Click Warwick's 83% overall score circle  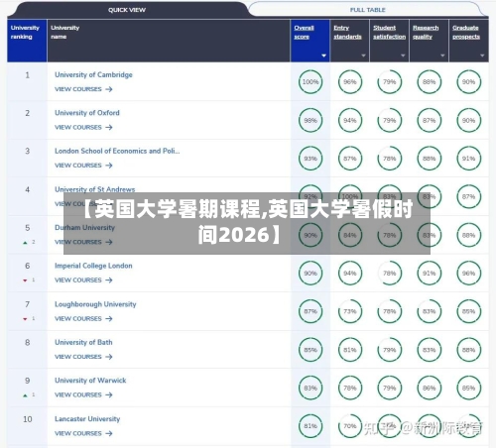(x=310, y=388)
